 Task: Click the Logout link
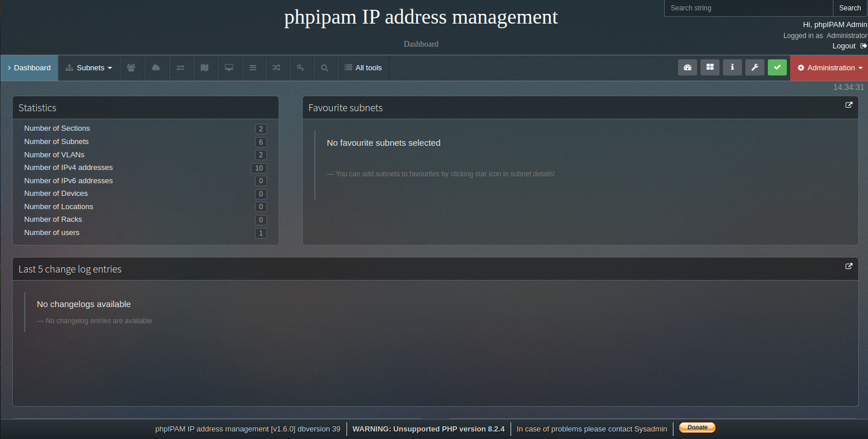tap(844, 46)
